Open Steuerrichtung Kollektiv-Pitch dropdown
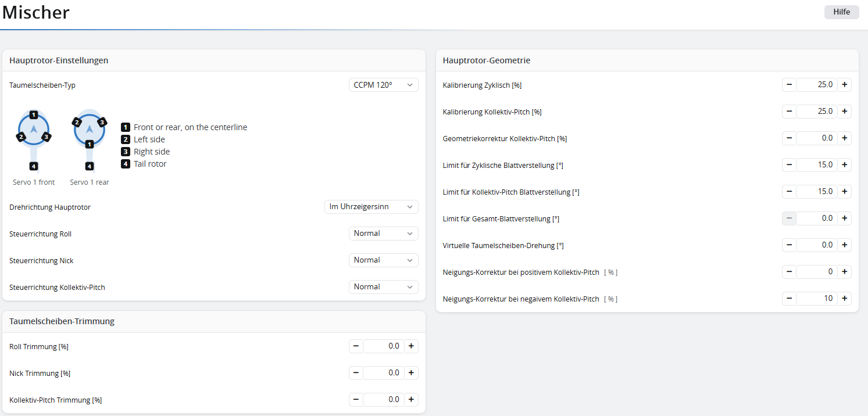The image size is (868, 416). [383, 287]
